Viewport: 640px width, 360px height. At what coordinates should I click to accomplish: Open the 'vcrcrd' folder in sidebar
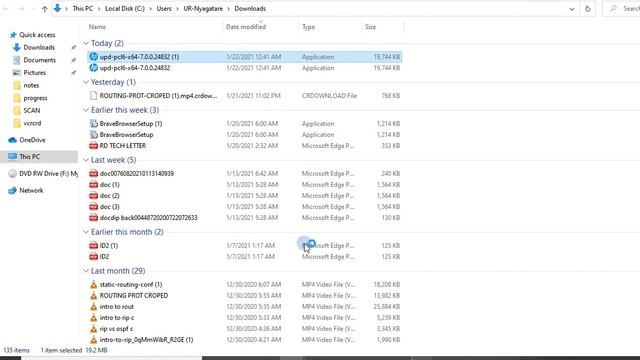point(32,123)
